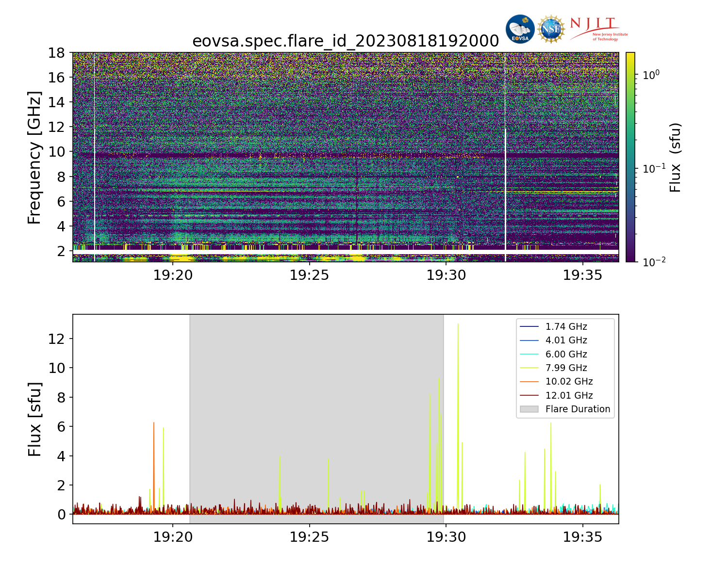Click the 1.74 GHz legend line marker
728x582 pixels.
[x=529, y=327]
